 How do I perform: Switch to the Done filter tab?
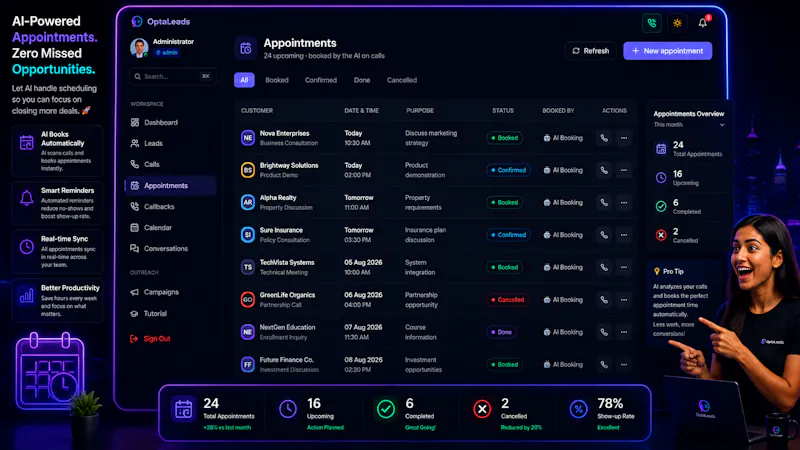362,80
